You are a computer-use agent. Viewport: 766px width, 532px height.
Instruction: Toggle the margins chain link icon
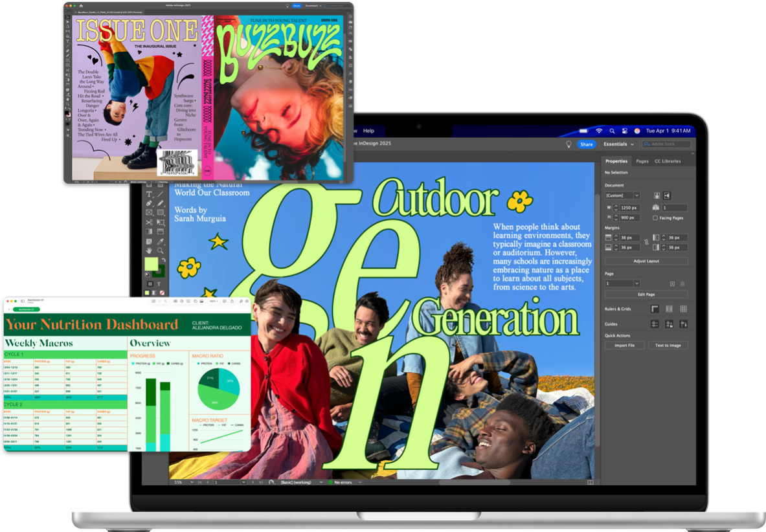pos(646,242)
